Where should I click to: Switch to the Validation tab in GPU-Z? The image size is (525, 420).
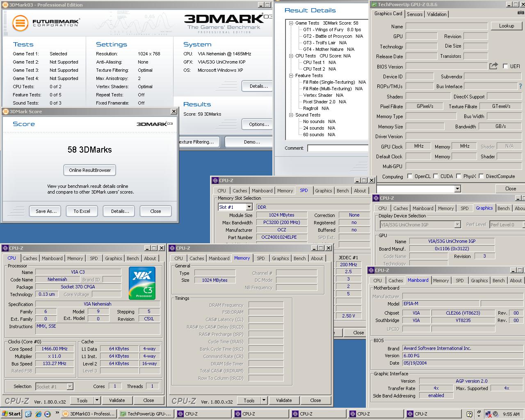[x=437, y=14]
